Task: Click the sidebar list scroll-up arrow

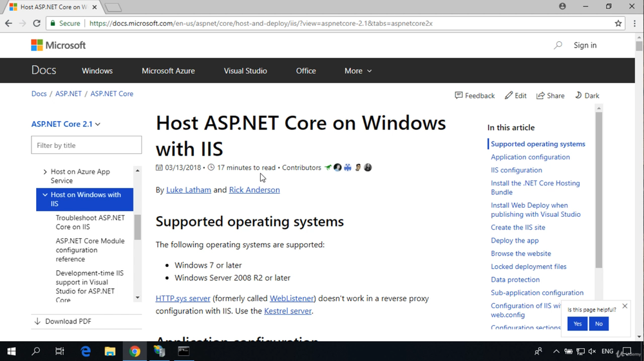Action: [x=138, y=171]
